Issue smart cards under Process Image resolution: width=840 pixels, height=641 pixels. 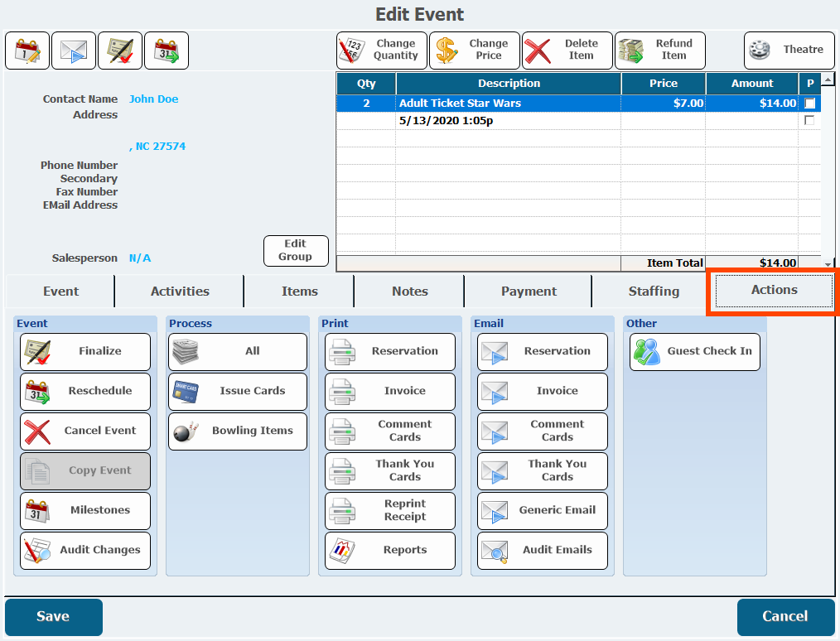coord(237,391)
